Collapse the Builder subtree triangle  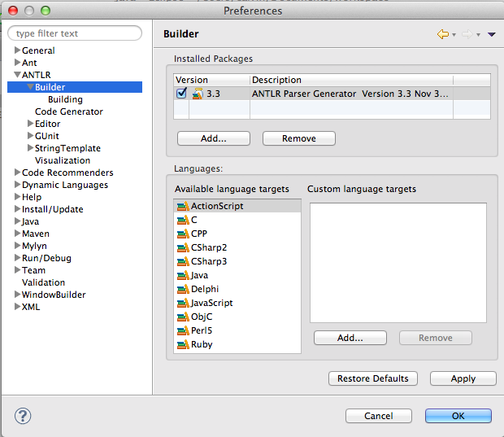[31, 87]
